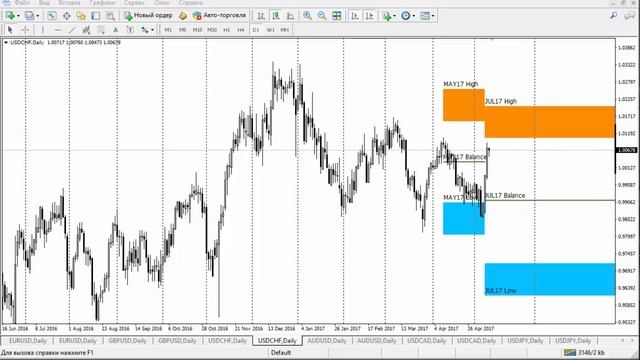Zoom out on the chart

click(322, 16)
